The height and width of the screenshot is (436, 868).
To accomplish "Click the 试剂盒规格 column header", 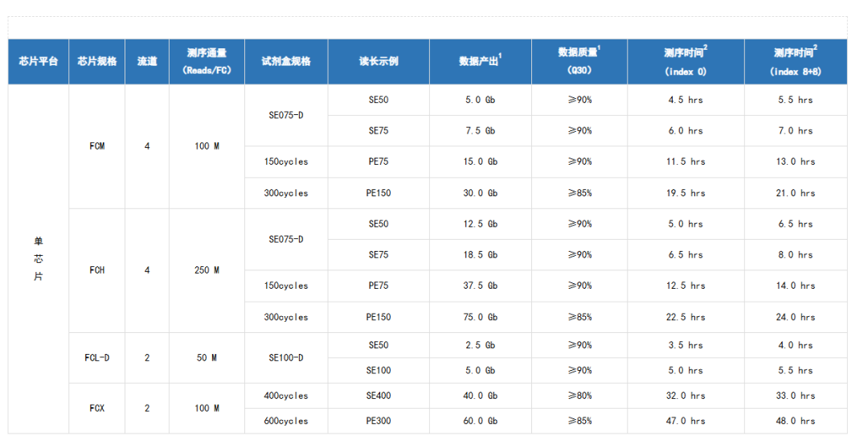I will [286, 61].
